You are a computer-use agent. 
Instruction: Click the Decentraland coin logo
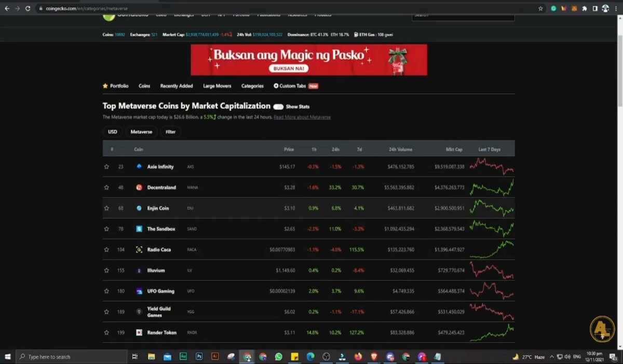(x=139, y=187)
